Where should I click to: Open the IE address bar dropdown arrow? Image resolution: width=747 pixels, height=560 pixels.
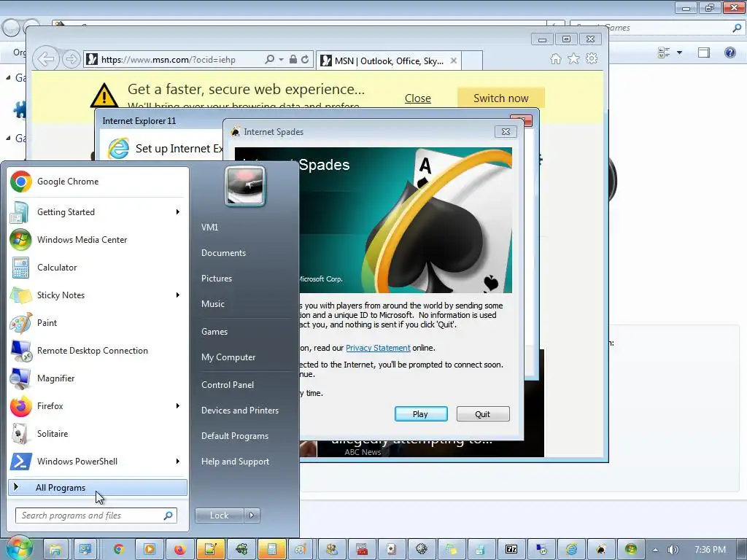pyautogui.click(x=281, y=60)
